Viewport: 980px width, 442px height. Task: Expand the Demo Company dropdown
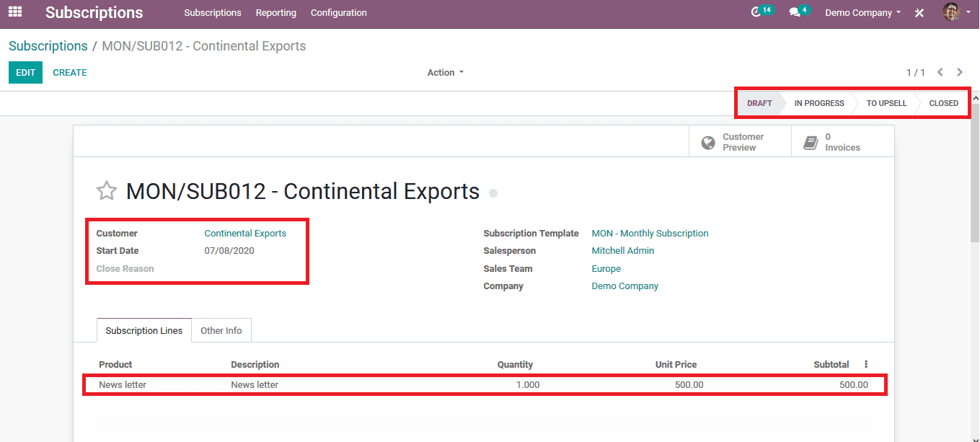coord(863,13)
